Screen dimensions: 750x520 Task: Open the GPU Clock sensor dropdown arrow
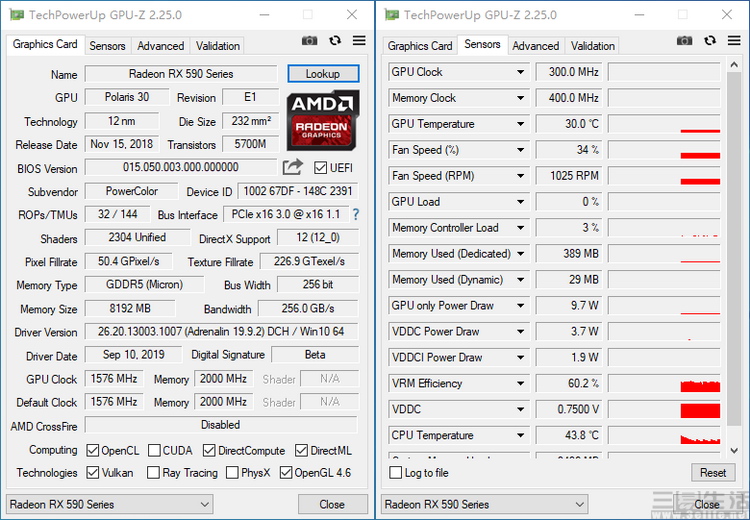point(520,72)
